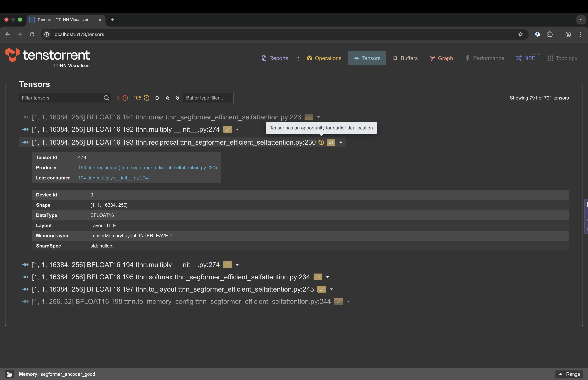Expand the tensor 192 ttnn.multiply row

tap(237, 130)
